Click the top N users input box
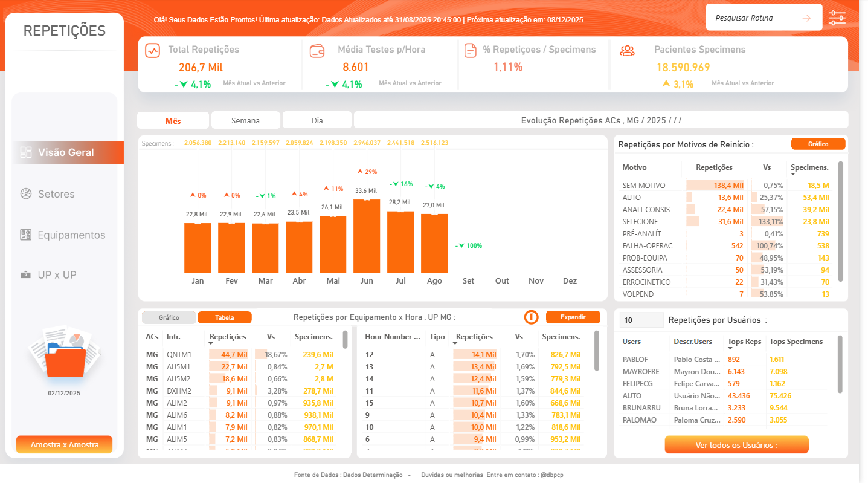Image resolution: width=868 pixels, height=483 pixels. click(641, 320)
